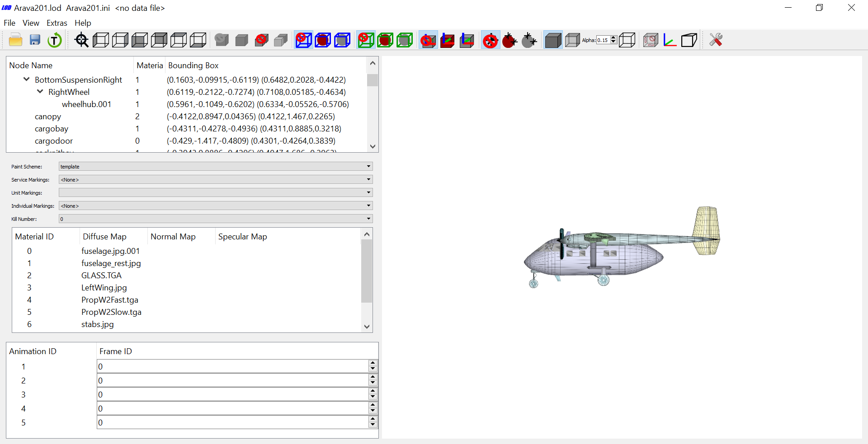
Task: Select fuselage_rest.jpg material row
Action: click(187, 263)
